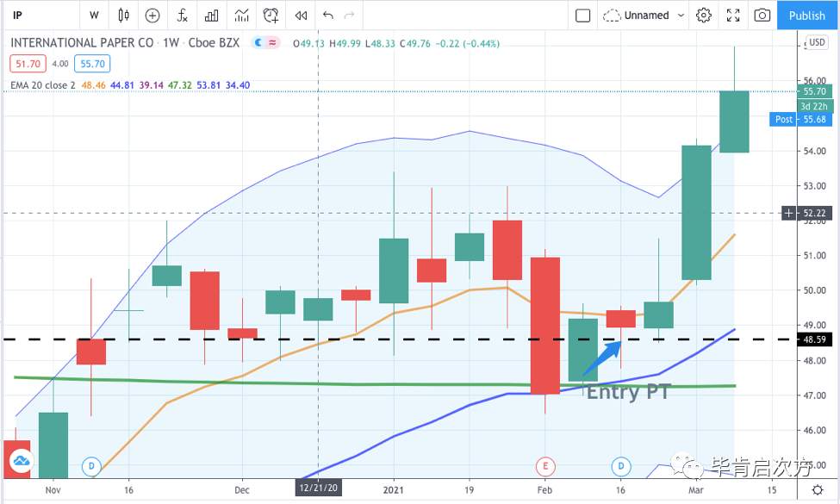Viewport: 840px width, 504px height.
Task: Take a snapshot with camera icon
Action: tap(762, 16)
